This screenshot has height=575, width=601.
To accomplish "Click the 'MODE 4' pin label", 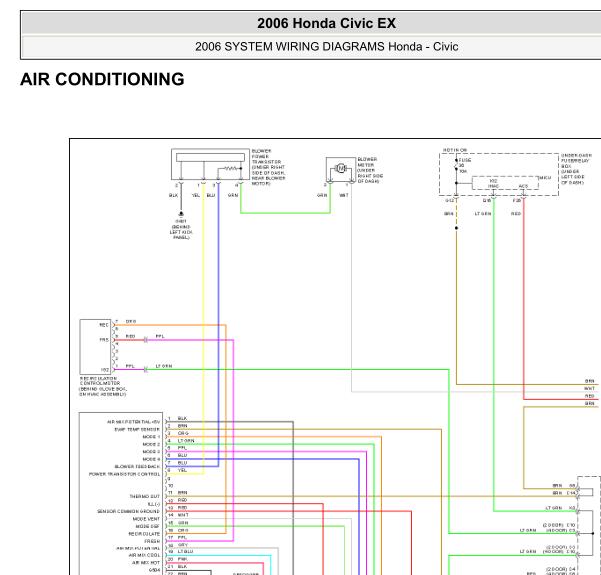I will tap(151, 459).
